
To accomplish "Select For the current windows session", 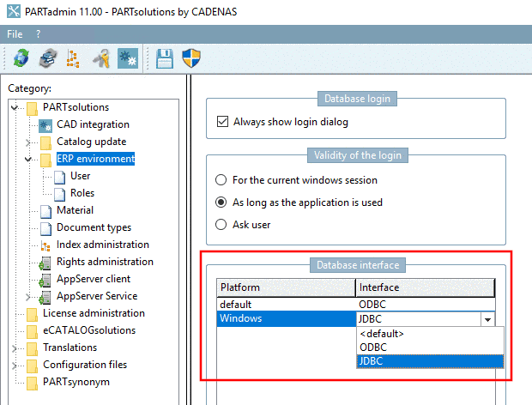I will [221, 180].
